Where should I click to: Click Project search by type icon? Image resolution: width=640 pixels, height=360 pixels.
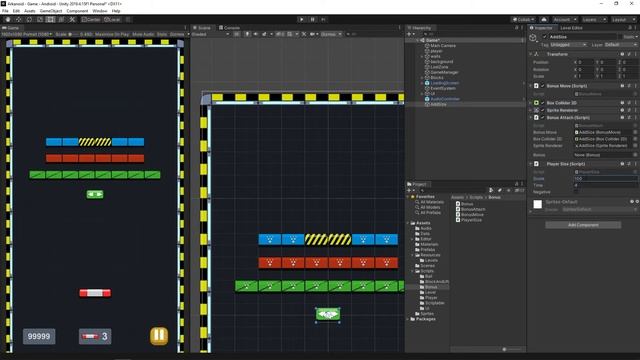coord(491,190)
